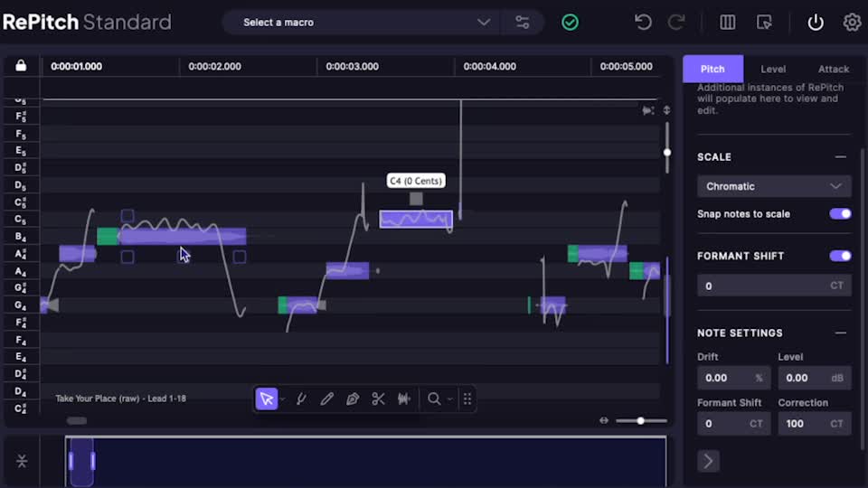The image size is (868, 488).
Task: Switch to the Level tab
Action: click(x=773, y=69)
